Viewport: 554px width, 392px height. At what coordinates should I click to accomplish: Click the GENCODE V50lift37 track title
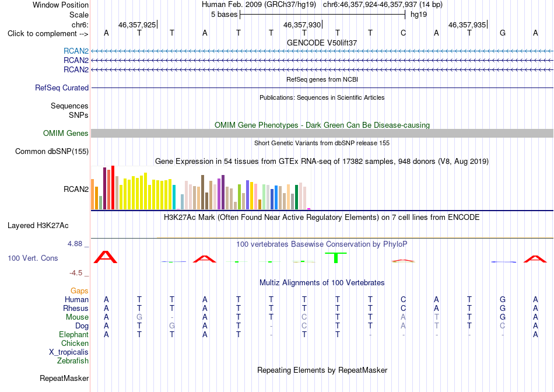pos(322,43)
